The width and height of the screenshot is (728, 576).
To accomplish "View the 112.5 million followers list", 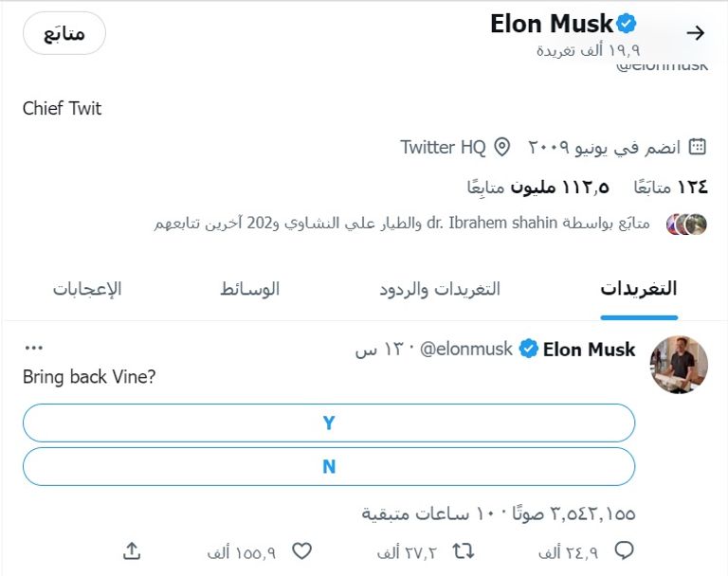I will point(537,187).
